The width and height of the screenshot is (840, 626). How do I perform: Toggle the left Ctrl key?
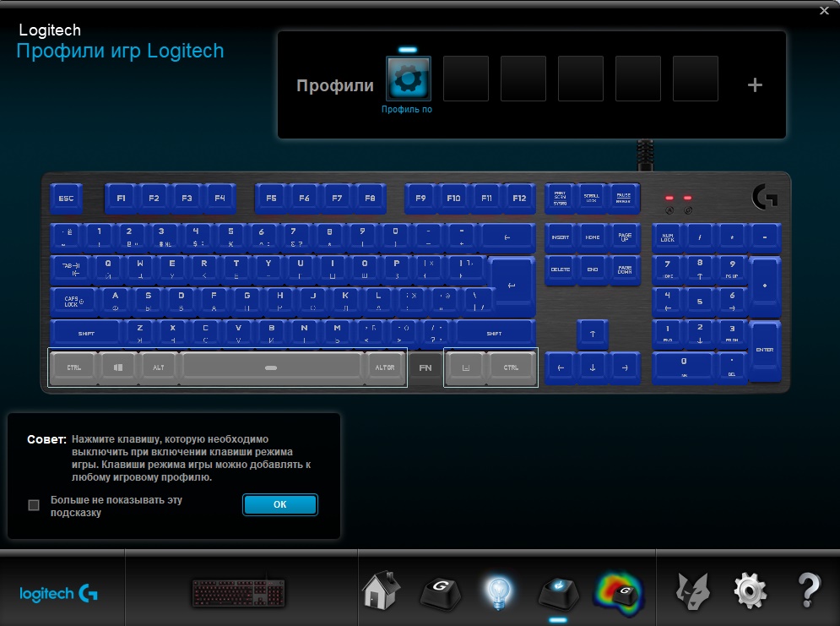click(74, 367)
